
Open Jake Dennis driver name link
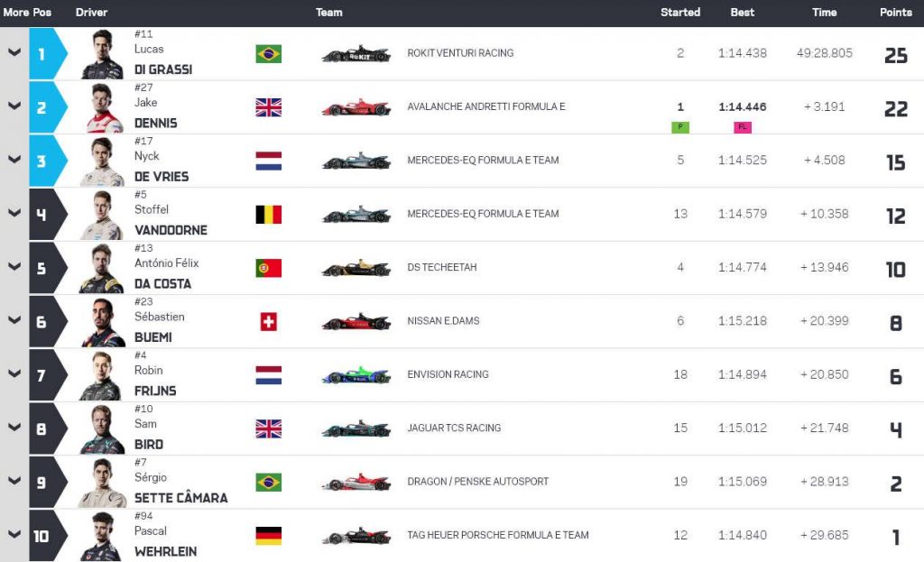[155, 123]
